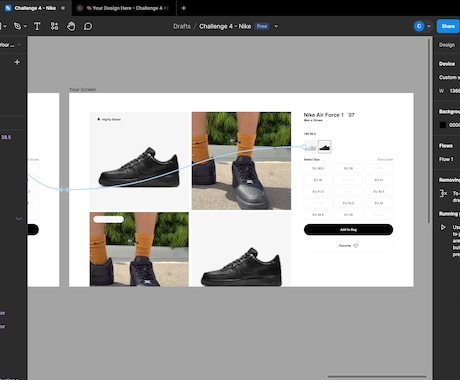Select the black shoe color thumbnail
The width and height of the screenshot is (460, 380).
[x=324, y=147]
